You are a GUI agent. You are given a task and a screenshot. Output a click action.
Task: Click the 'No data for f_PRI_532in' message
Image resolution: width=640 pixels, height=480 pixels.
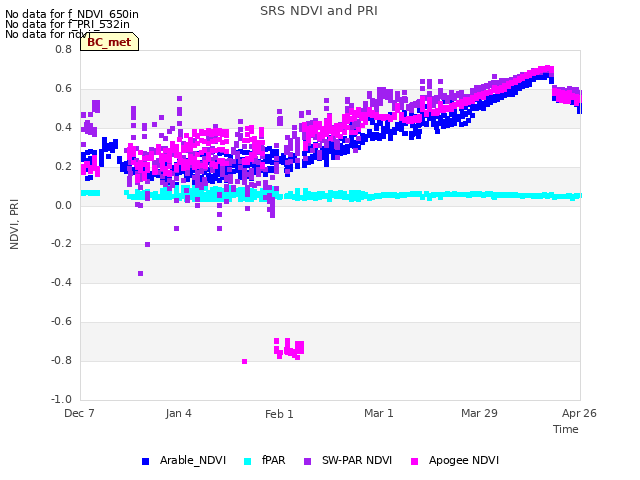67,24
